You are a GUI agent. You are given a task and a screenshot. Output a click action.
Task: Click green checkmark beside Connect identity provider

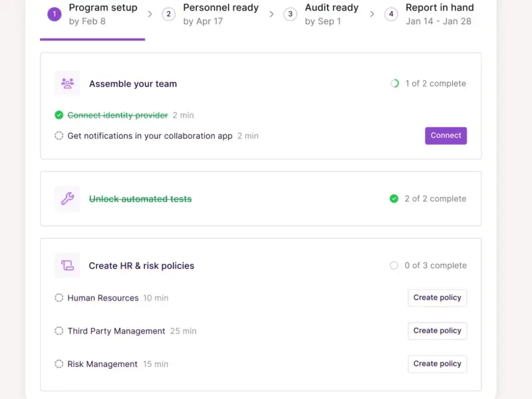(x=59, y=115)
